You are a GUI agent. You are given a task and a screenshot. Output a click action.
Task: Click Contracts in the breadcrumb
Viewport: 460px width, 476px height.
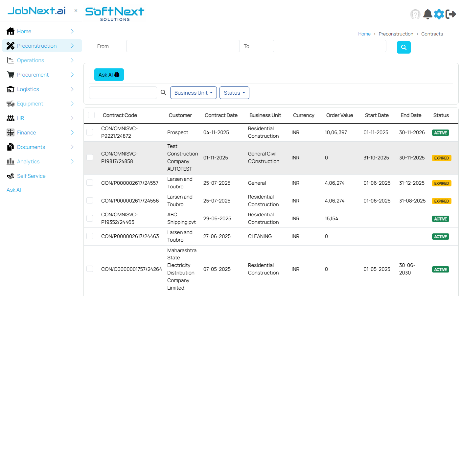click(x=432, y=34)
